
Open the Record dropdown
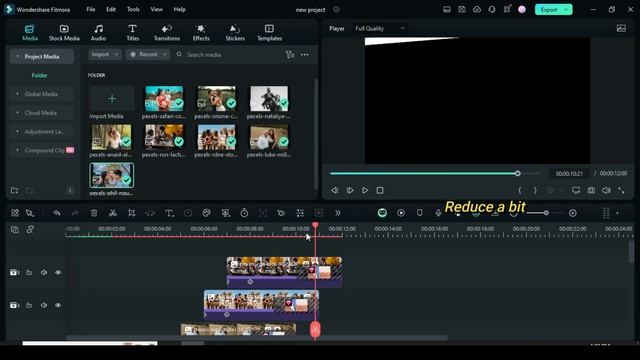[x=148, y=54]
